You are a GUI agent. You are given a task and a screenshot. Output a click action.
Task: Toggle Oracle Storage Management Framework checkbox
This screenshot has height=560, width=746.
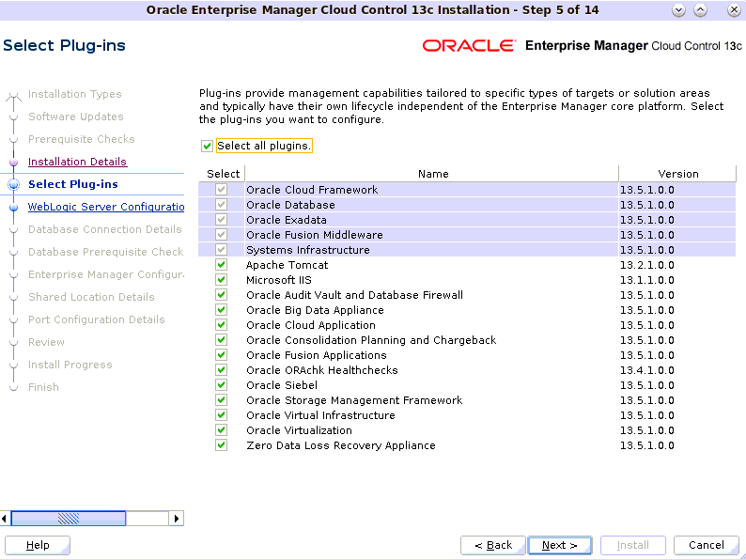point(221,400)
